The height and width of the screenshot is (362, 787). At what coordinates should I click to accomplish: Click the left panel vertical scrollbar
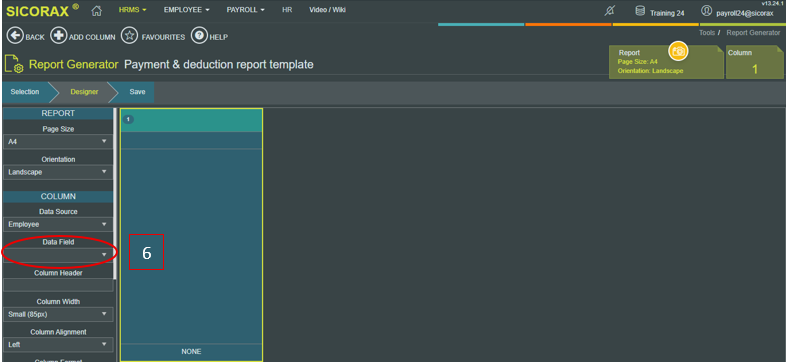[x=115, y=193]
